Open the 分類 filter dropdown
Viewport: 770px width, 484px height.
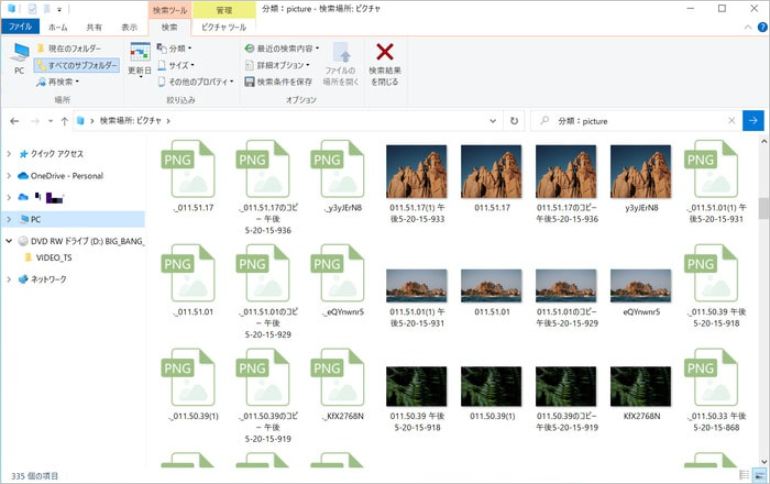click(x=174, y=48)
